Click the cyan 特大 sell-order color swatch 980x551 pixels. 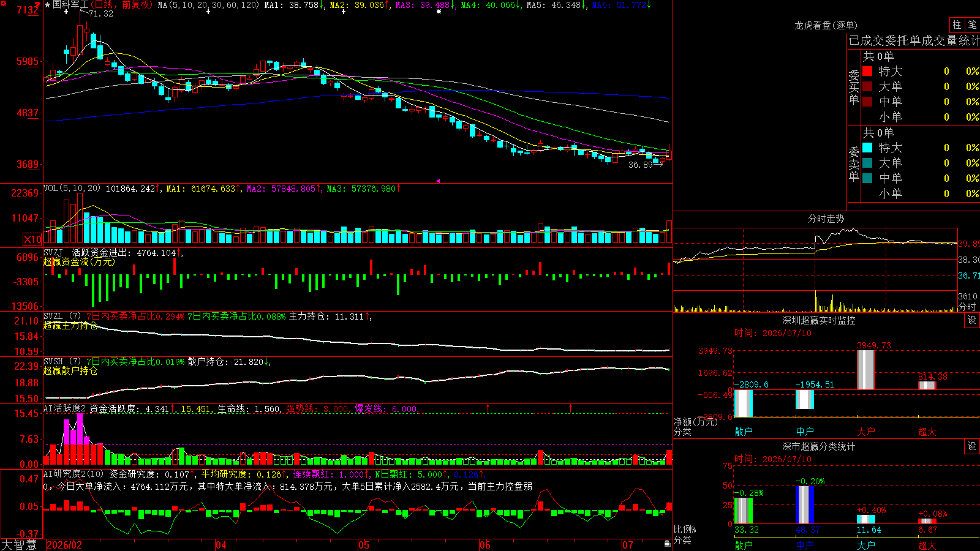(x=867, y=148)
